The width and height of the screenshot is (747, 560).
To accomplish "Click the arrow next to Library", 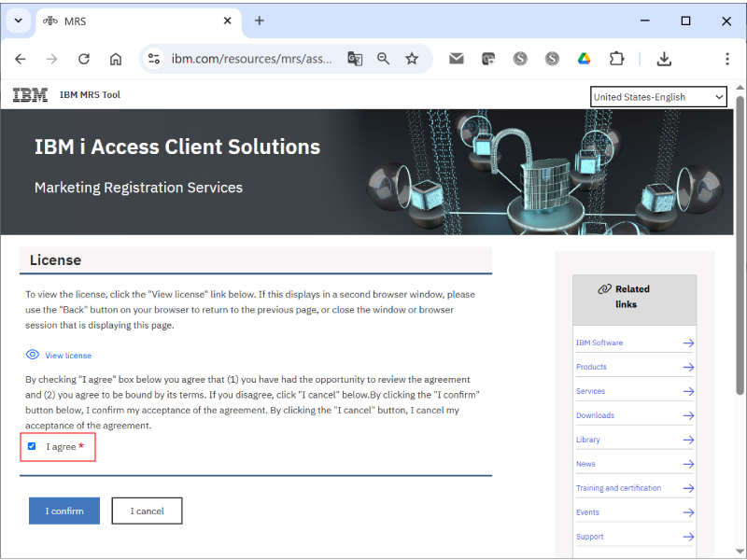I will (x=688, y=440).
